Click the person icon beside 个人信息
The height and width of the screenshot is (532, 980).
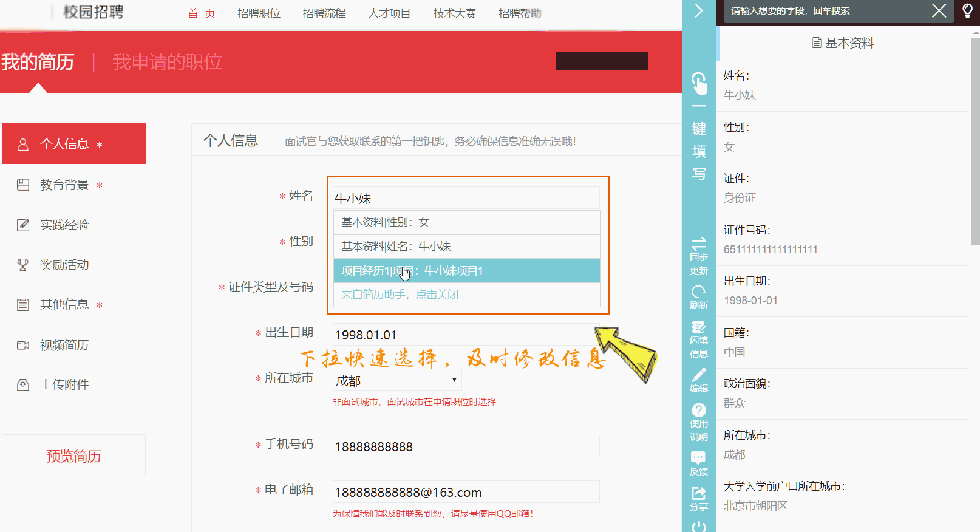[23, 144]
